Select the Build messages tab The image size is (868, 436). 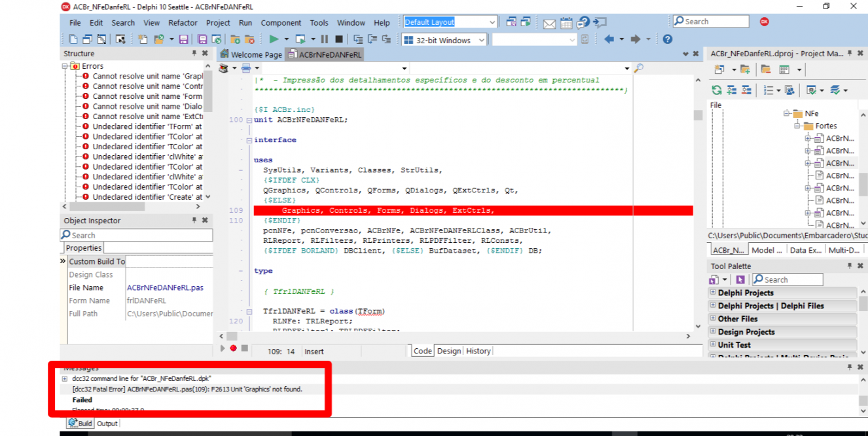click(x=81, y=424)
